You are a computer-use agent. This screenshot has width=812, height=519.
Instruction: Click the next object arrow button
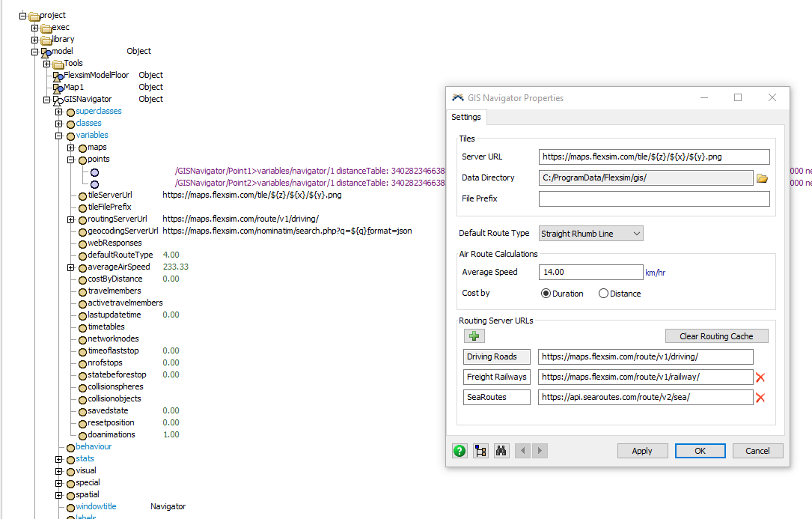click(x=540, y=451)
